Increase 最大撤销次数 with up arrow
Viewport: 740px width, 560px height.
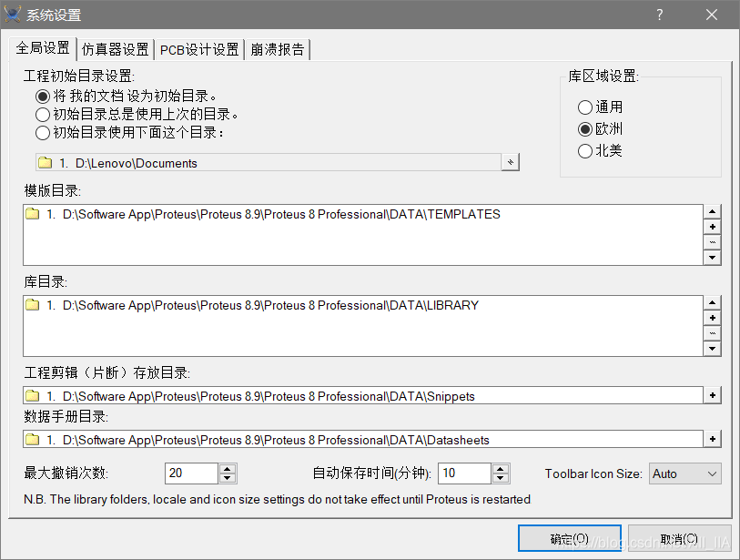227,468
